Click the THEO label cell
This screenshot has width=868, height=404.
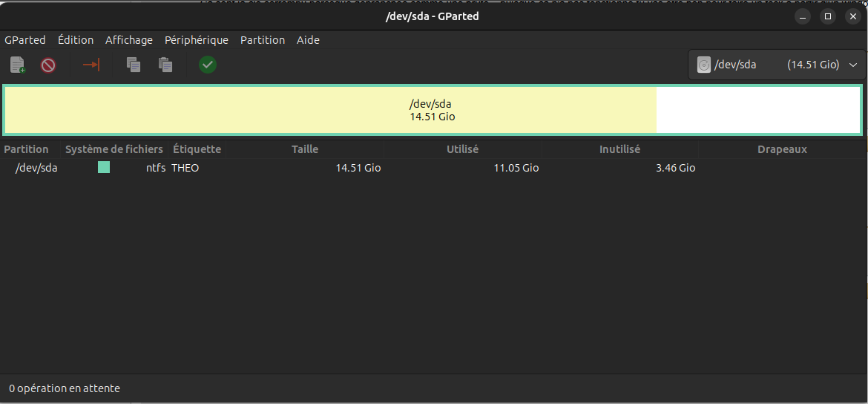tap(185, 168)
